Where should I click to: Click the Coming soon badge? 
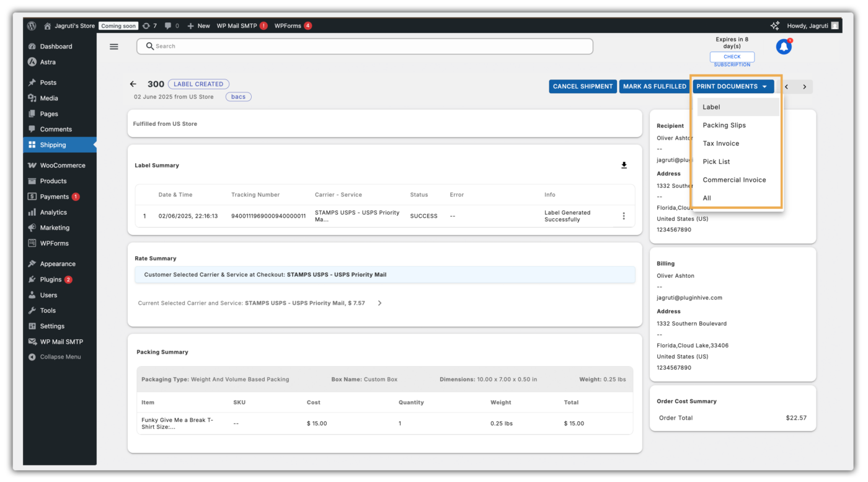pos(118,26)
